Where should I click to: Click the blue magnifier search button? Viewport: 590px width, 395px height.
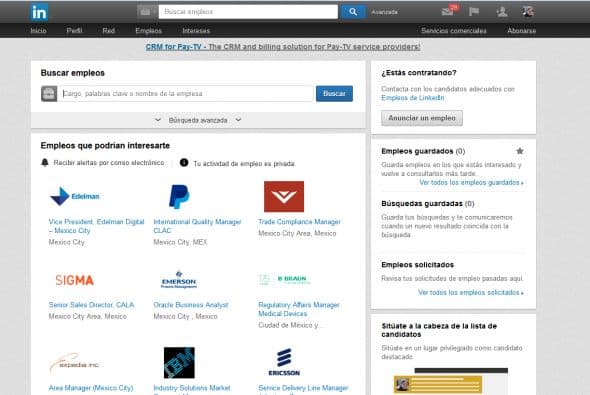pyautogui.click(x=353, y=12)
